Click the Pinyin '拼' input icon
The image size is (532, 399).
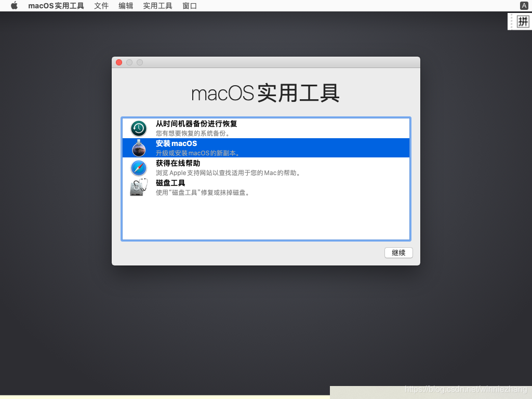pos(523,22)
